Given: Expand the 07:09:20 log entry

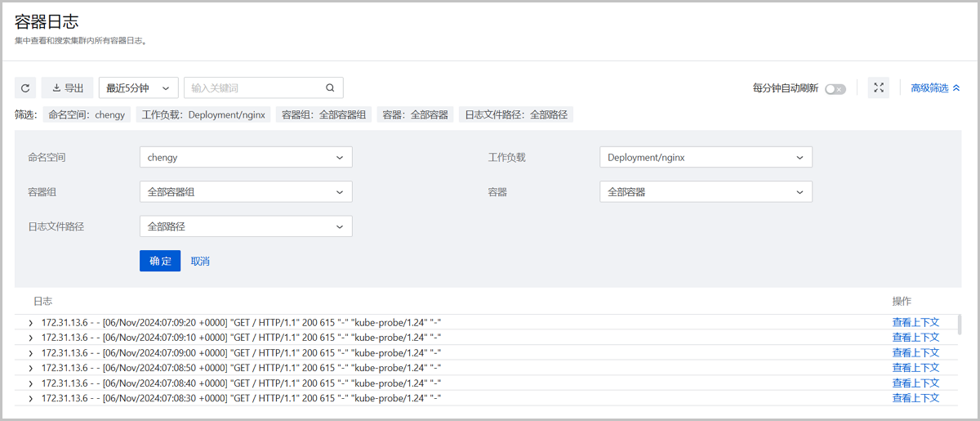Looking at the screenshot, I should click(31, 323).
